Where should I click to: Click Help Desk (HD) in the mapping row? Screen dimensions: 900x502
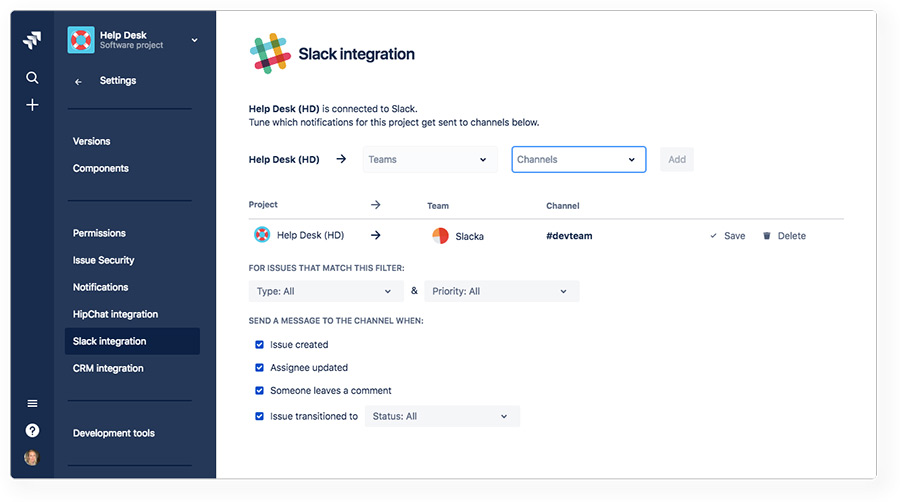click(311, 235)
